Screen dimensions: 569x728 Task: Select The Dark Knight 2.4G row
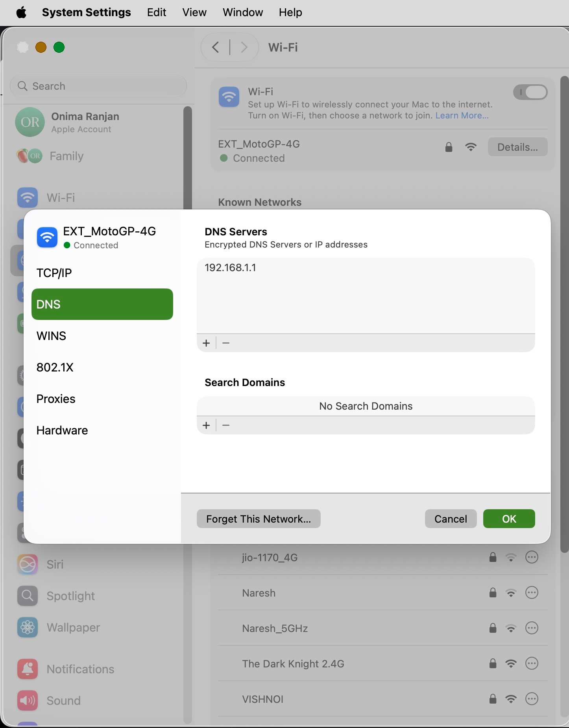click(382, 663)
